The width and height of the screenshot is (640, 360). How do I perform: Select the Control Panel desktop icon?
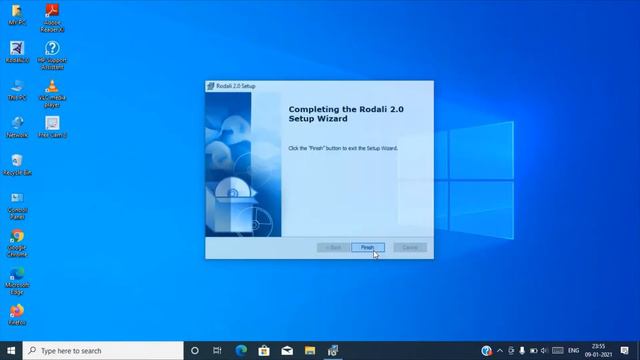(17, 206)
